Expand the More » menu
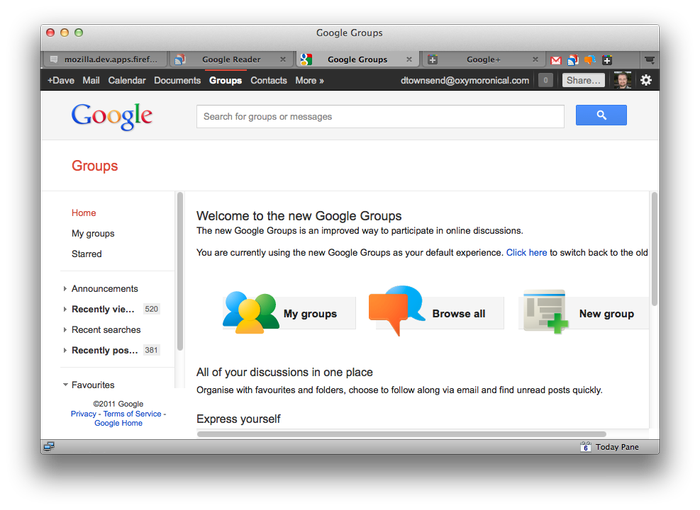This screenshot has width=700, height=510. 309,80
